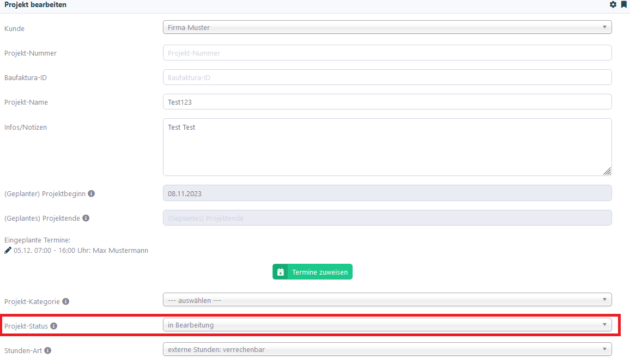Click the Projekt-Status label text
630x364 pixels.
pos(26,326)
